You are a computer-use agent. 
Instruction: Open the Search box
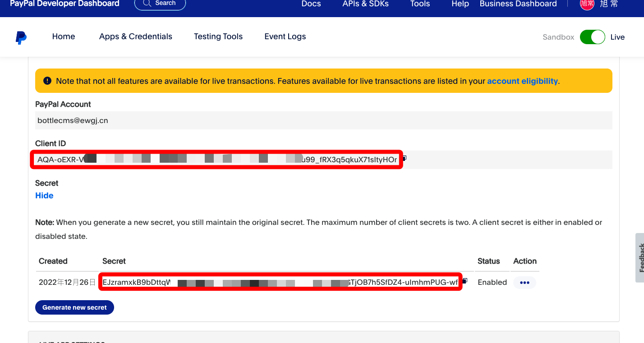(x=160, y=4)
